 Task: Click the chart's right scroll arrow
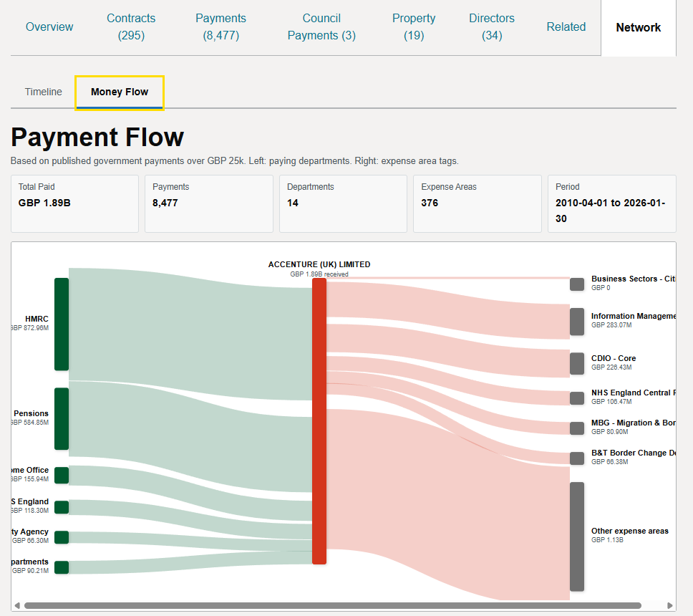pos(669,605)
